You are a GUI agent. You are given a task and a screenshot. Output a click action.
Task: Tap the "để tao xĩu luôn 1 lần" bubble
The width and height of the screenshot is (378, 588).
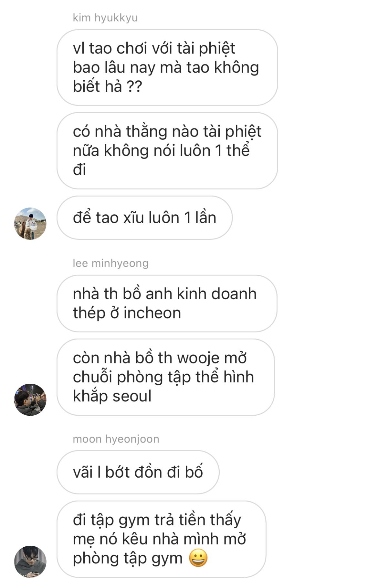click(x=144, y=218)
